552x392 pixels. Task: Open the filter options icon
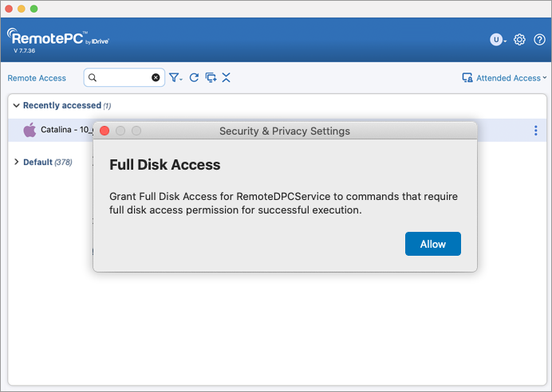(175, 78)
